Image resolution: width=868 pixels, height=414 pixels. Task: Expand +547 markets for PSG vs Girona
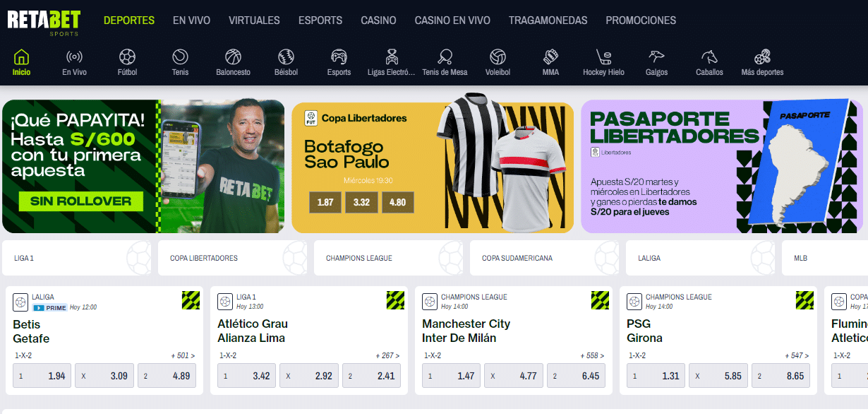[x=797, y=356]
